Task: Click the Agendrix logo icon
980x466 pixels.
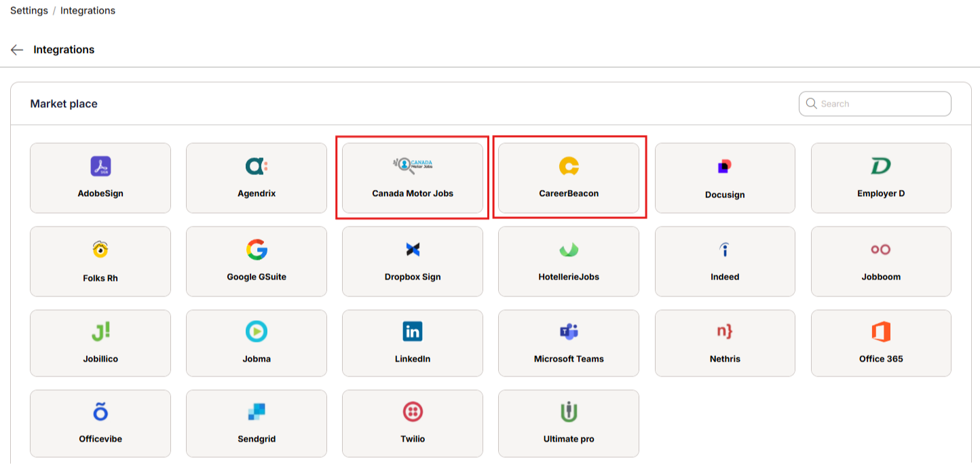Action: pyautogui.click(x=257, y=166)
